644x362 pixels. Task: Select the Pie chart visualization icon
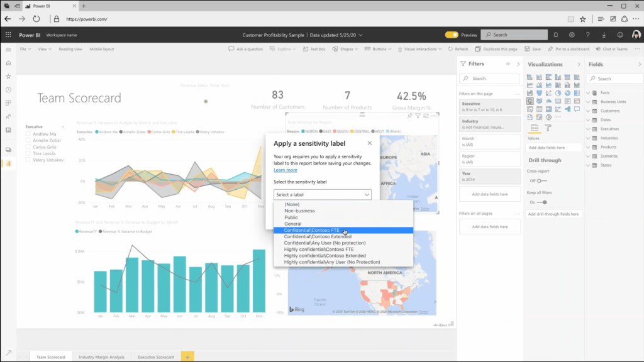[558, 93]
